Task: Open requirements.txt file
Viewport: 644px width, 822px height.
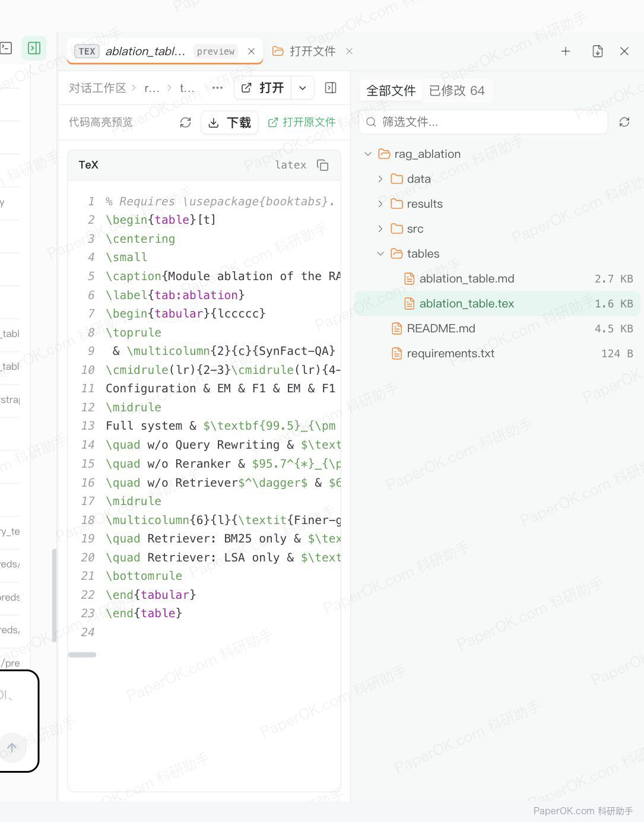Action: click(497, 353)
